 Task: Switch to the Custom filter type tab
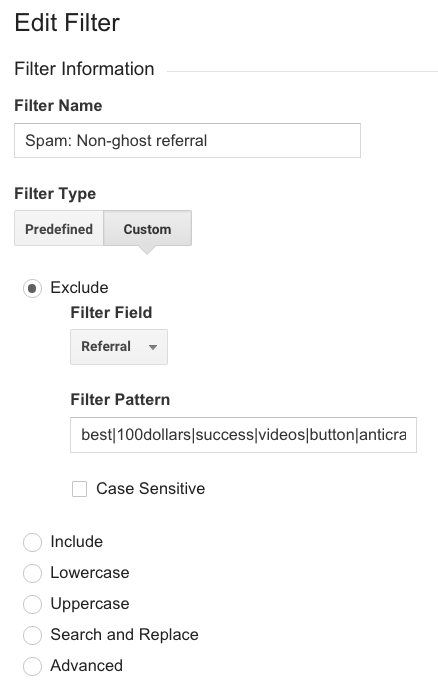pyautogui.click(x=147, y=228)
